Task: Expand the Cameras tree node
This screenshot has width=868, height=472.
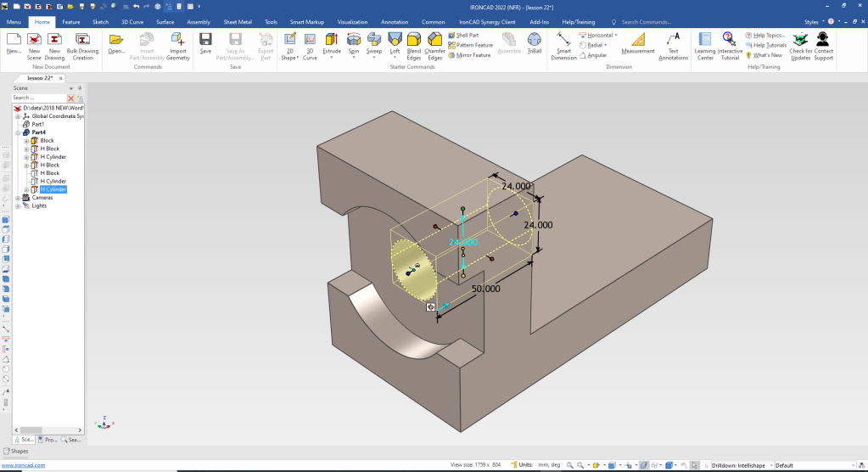Action: click(x=18, y=198)
